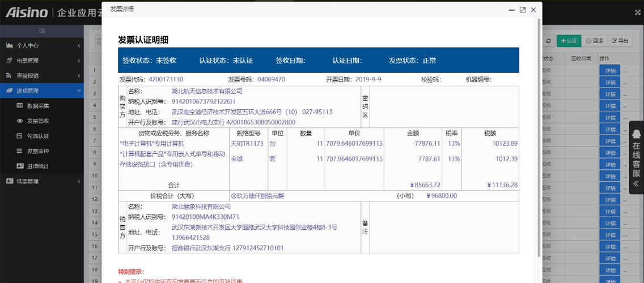Minimize the 发票详情 dialog

click(512, 10)
